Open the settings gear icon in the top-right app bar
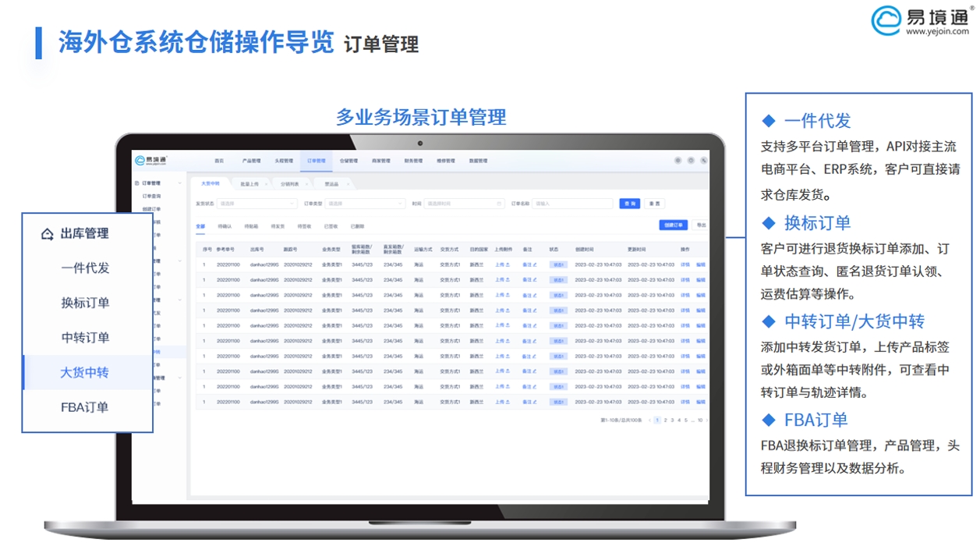This screenshot has height=550, width=980. 678,159
